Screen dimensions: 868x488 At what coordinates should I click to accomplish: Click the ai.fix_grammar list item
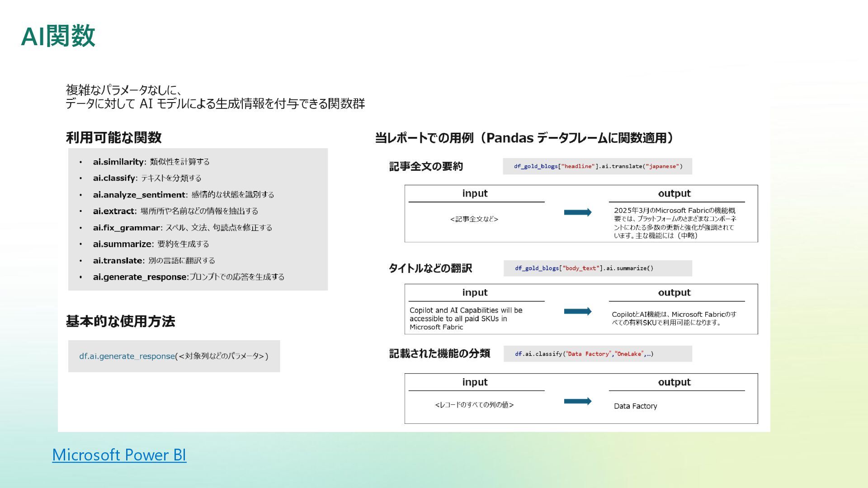click(182, 228)
